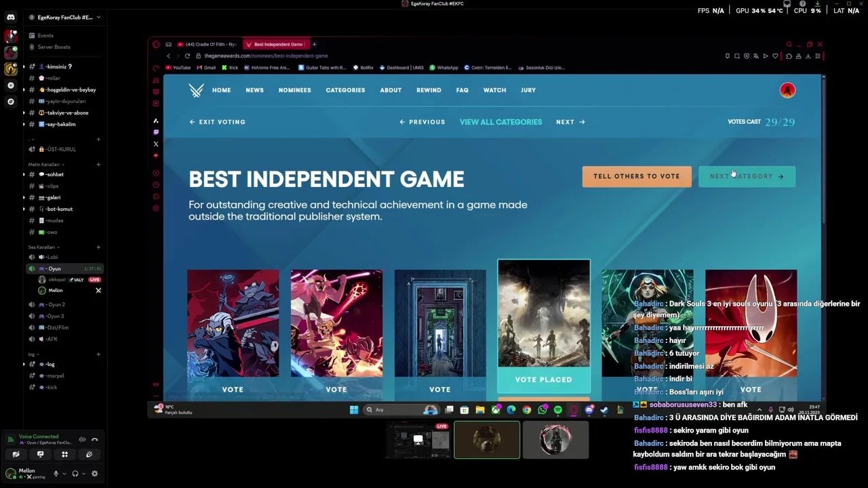Viewport: 868px width, 488px height.
Task: Click EXIT VOTING link
Action: (217, 122)
